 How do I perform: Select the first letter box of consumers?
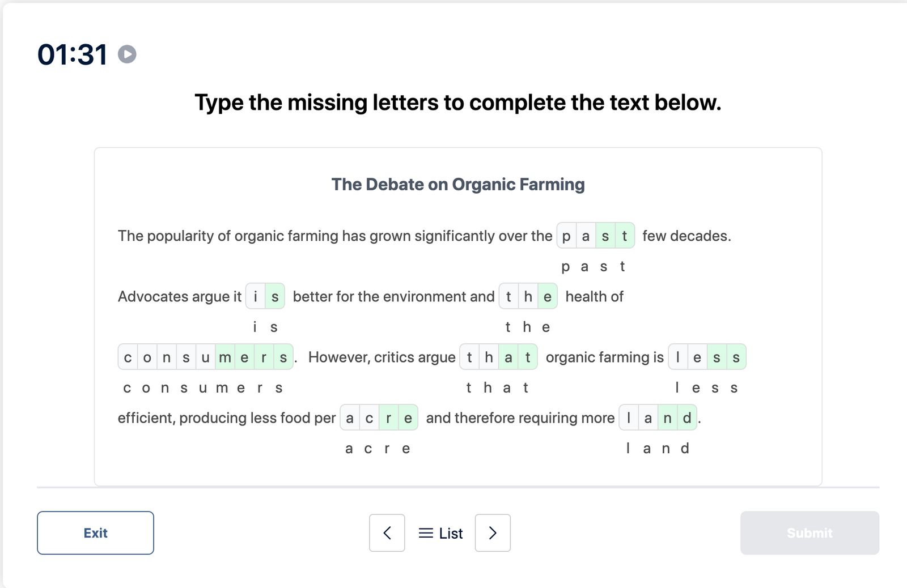128,357
